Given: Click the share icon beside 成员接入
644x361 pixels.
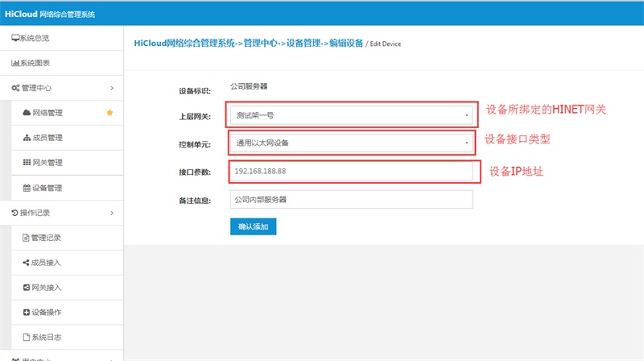Looking at the screenshot, I should point(26,263).
